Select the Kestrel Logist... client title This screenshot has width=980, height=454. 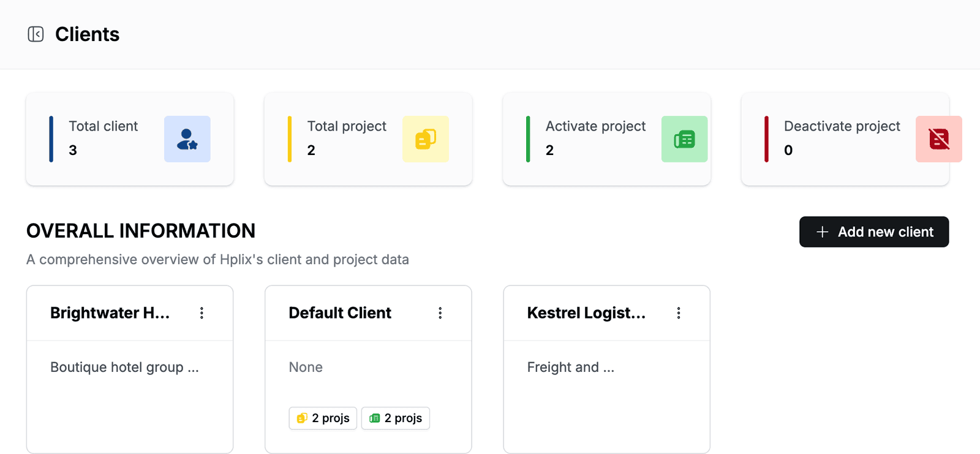[587, 313]
